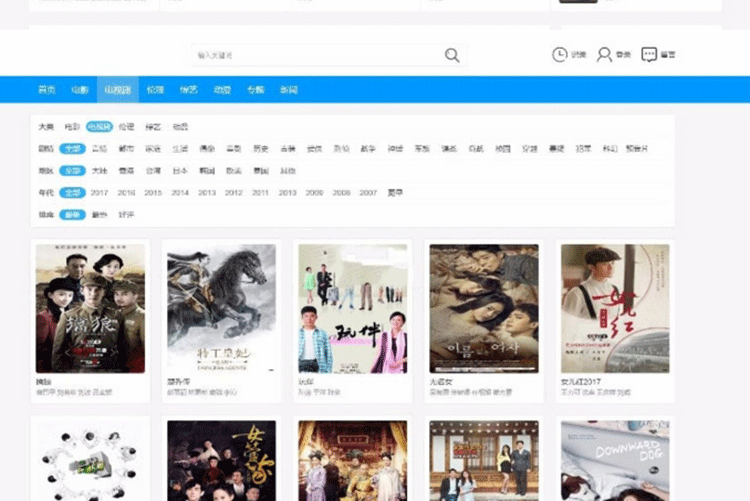Screen dimensions: 750x501
Task: Filter year by 2015
Action: 153,193
